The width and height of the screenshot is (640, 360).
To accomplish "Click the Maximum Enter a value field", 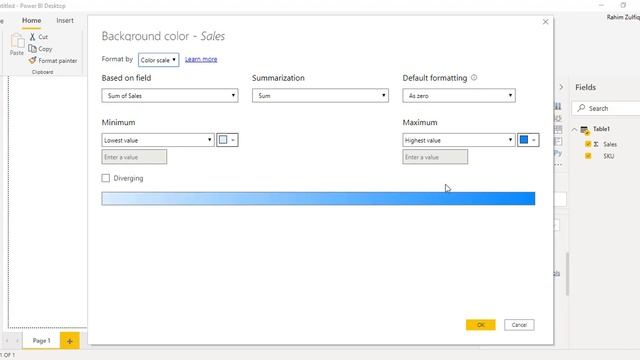I will click(435, 157).
